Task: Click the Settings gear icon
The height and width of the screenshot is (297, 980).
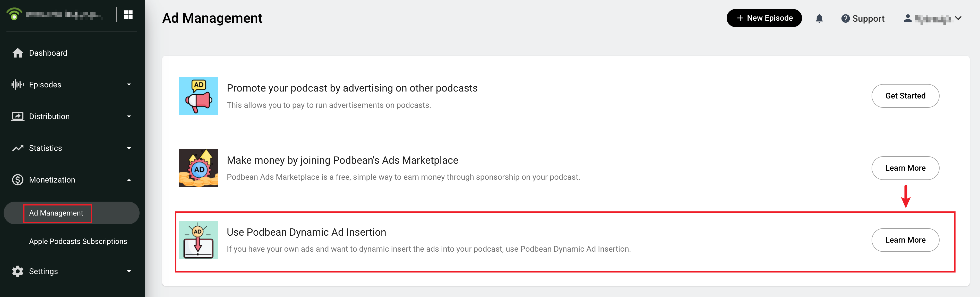Action: (x=18, y=271)
